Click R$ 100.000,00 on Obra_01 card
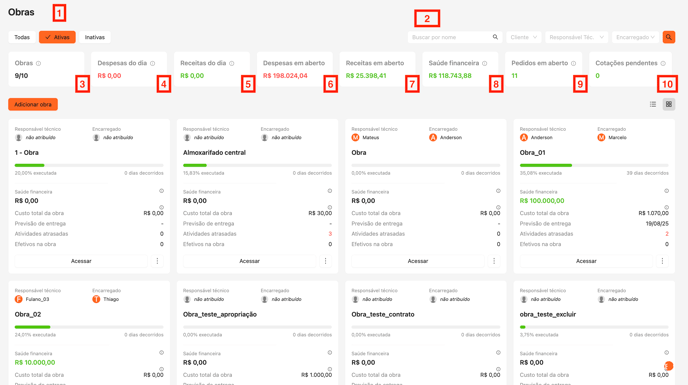Screen dimensions: 688x385 (x=542, y=201)
